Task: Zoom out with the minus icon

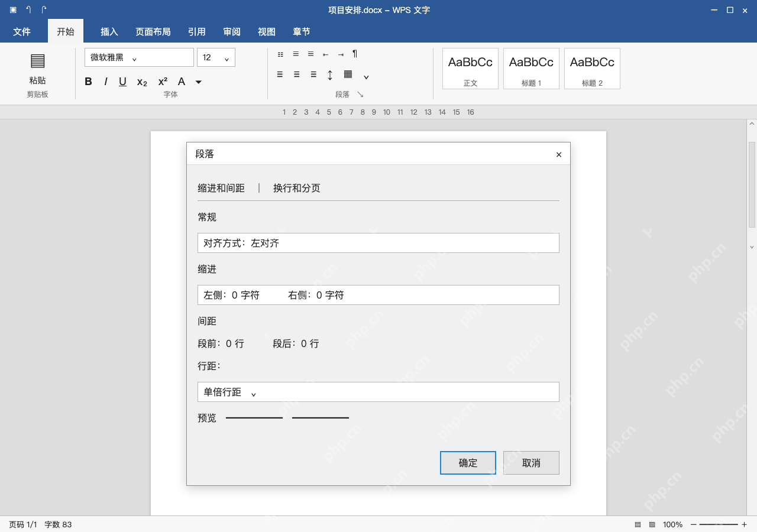Action: [x=694, y=524]
